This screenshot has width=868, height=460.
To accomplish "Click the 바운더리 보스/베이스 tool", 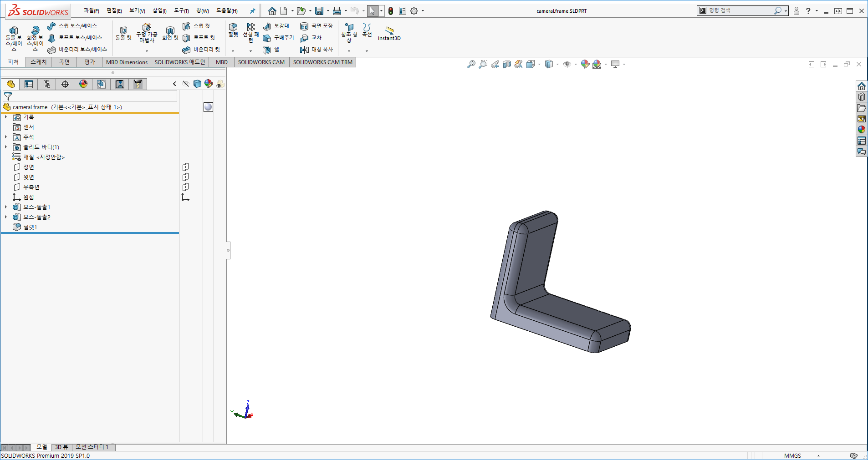I will click(77, 50).
